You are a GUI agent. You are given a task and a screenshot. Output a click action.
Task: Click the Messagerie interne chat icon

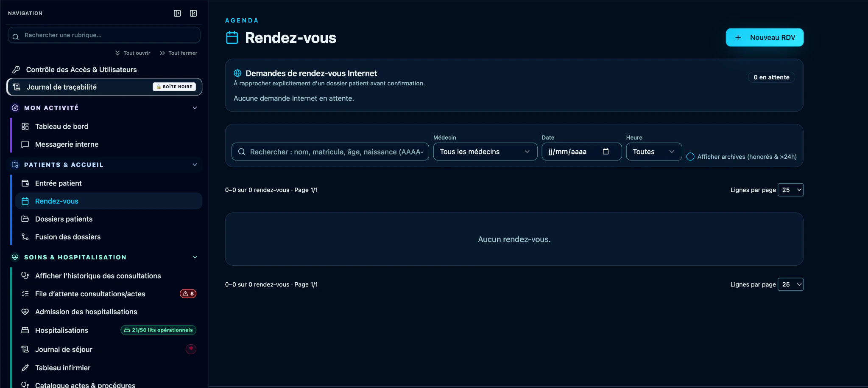pos(25,144)
